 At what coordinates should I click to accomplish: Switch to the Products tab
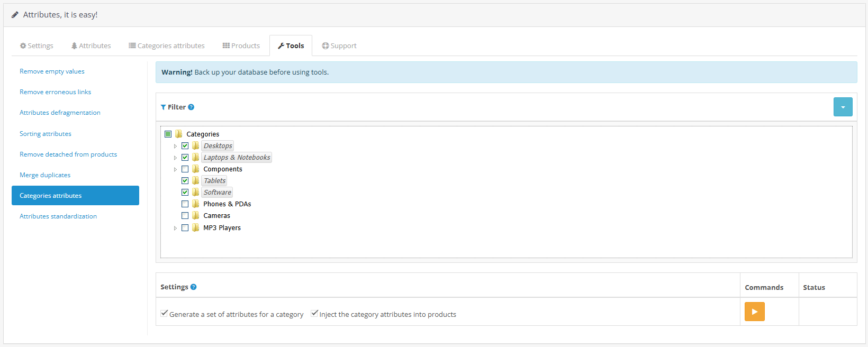[241, 45]
